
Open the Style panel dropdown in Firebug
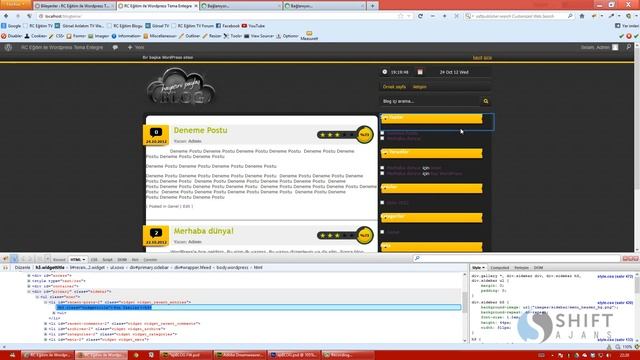tap(478, 268)
